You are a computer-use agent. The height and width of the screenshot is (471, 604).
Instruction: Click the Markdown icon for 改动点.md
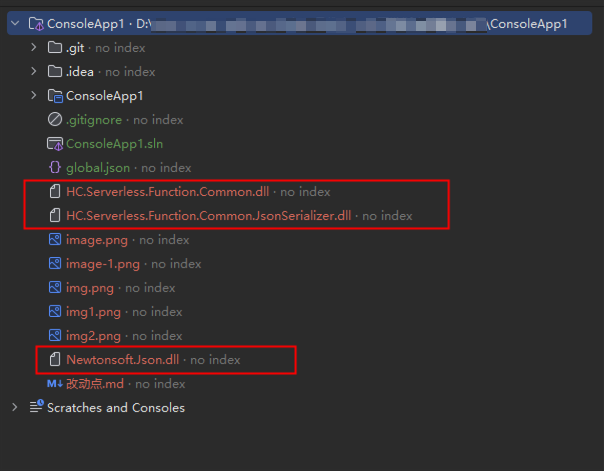point(55,383)
